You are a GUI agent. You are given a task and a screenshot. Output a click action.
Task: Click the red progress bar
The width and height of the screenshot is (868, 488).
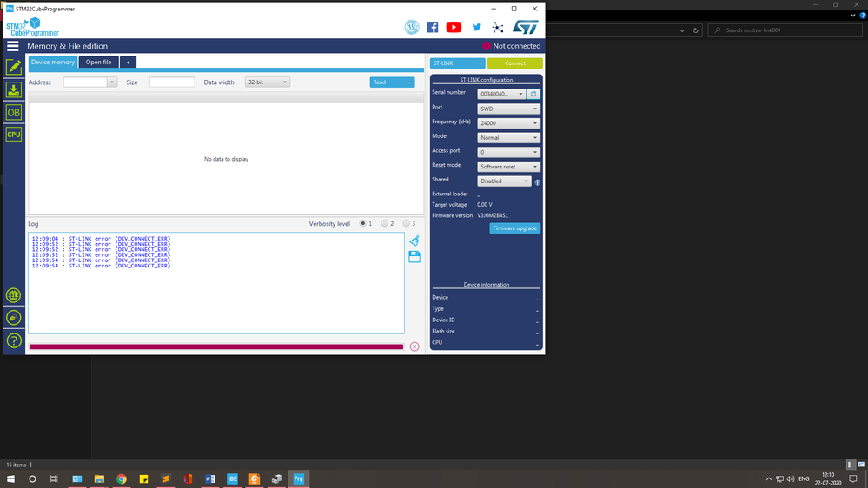(216, 347)
